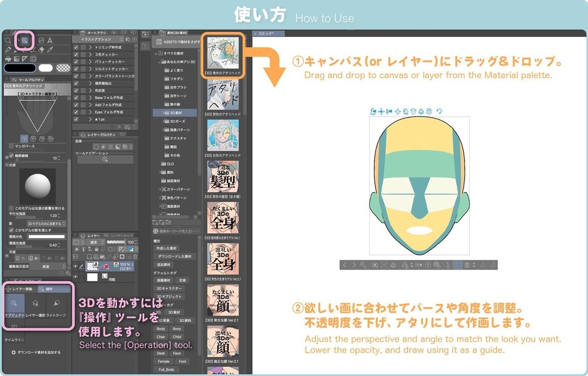
Task: Expand the Eyes フォルダ作成 action
Action: pyautogui.click(x=90, y=112)
